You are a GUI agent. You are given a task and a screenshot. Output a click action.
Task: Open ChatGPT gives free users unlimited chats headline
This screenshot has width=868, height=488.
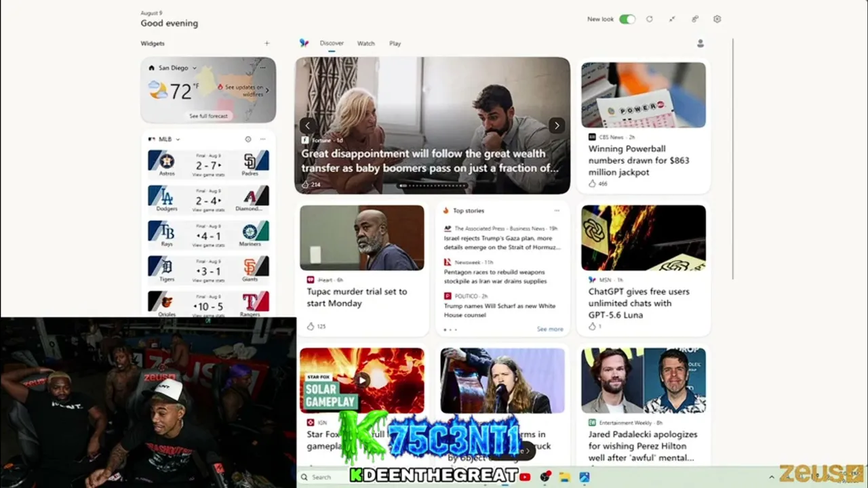(639, 303)
